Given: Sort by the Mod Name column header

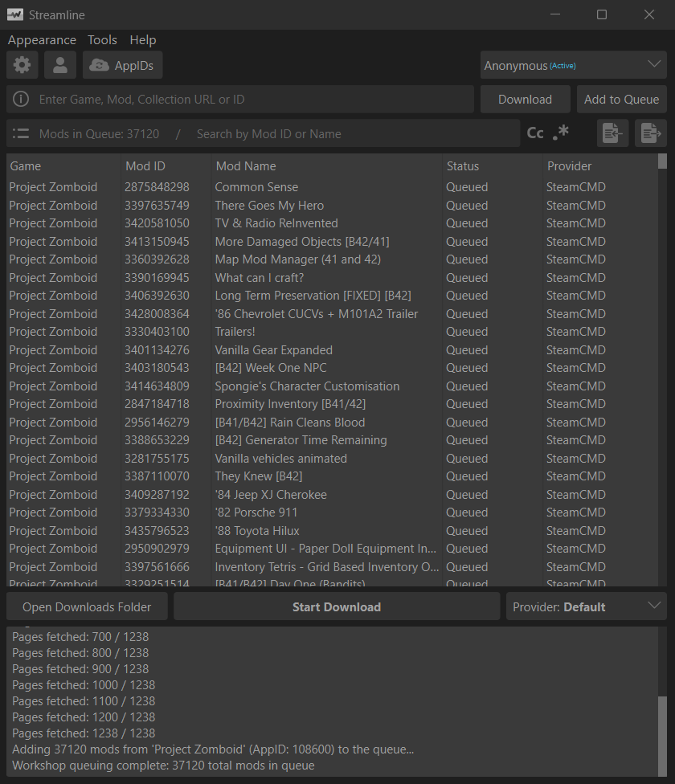Looking at the screenshot, I should (327, 166).
